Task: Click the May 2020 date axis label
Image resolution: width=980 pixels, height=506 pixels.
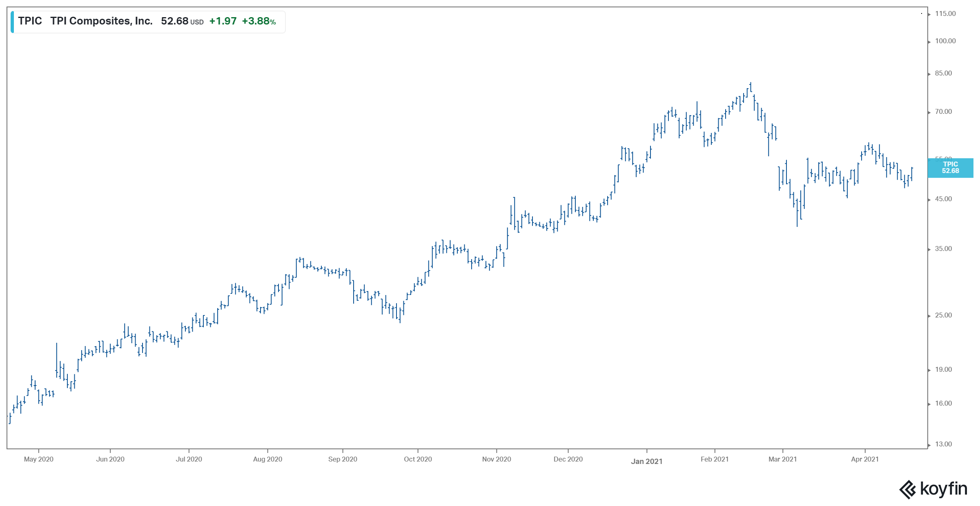Action: click(39, 459)
